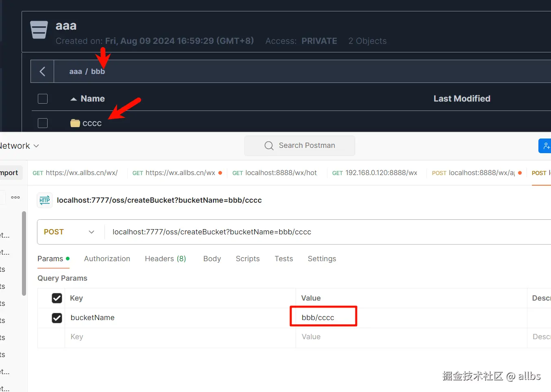Viewport: 551px width, 392px height.
Task: Click aaa in the breadcrumb path
Action: [x=76, y=71]
